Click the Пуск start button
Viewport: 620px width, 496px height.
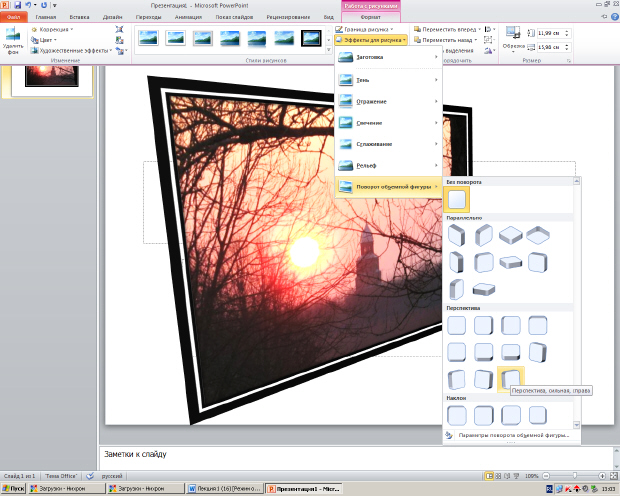point(13,489)
